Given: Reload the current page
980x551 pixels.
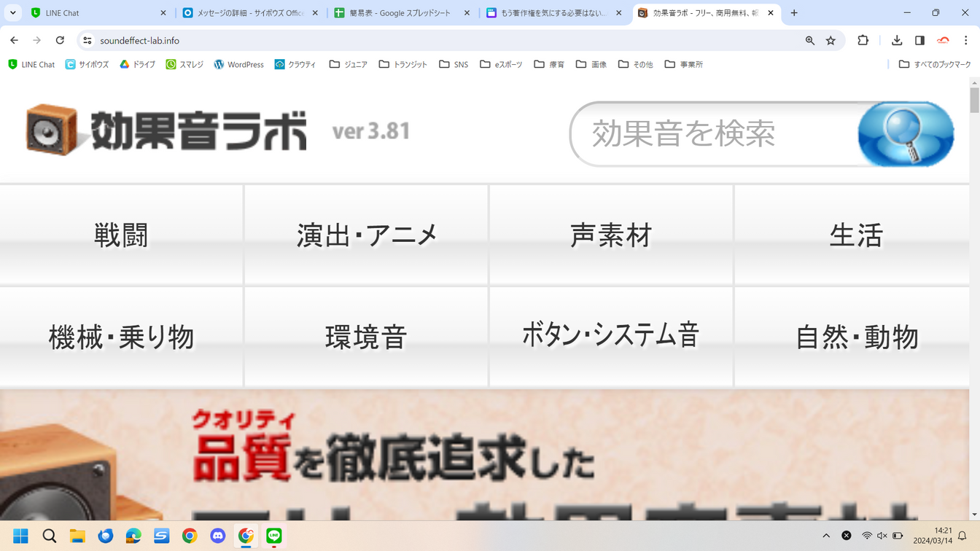Looking at the screenshot, I should 60,41.
